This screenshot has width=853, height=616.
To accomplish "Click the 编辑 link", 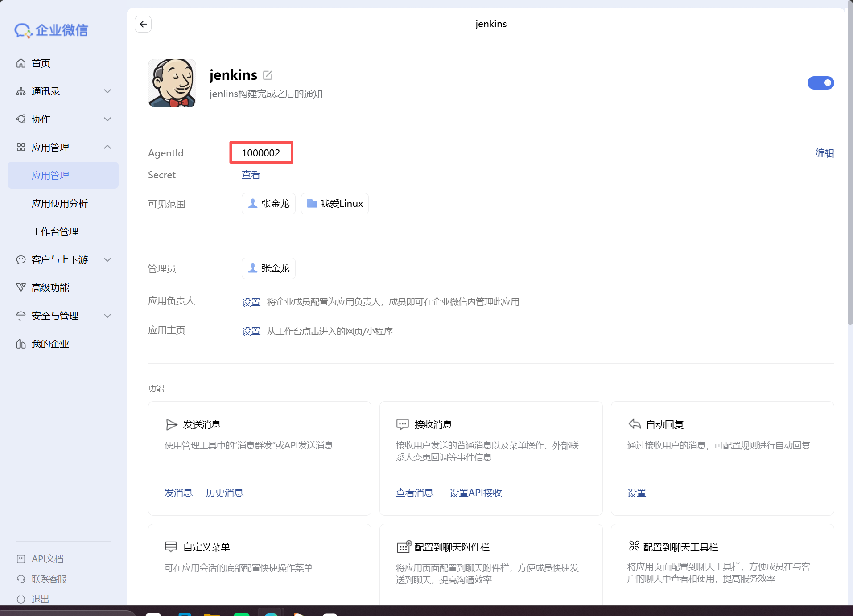I will click(824, 153).
